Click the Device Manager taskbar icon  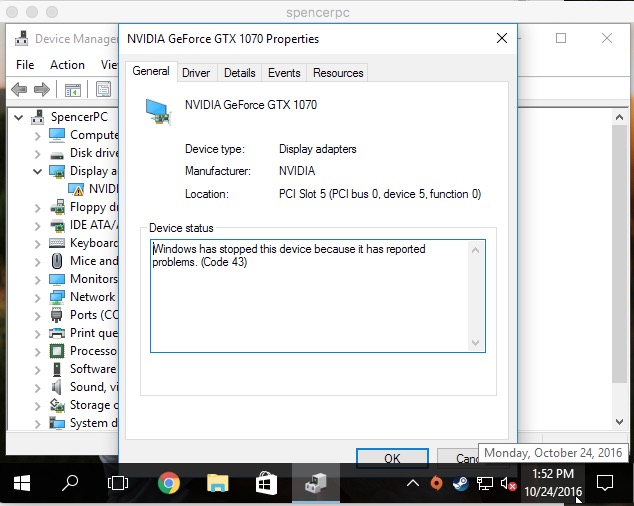pyautogui.click(x=316, y=483)
